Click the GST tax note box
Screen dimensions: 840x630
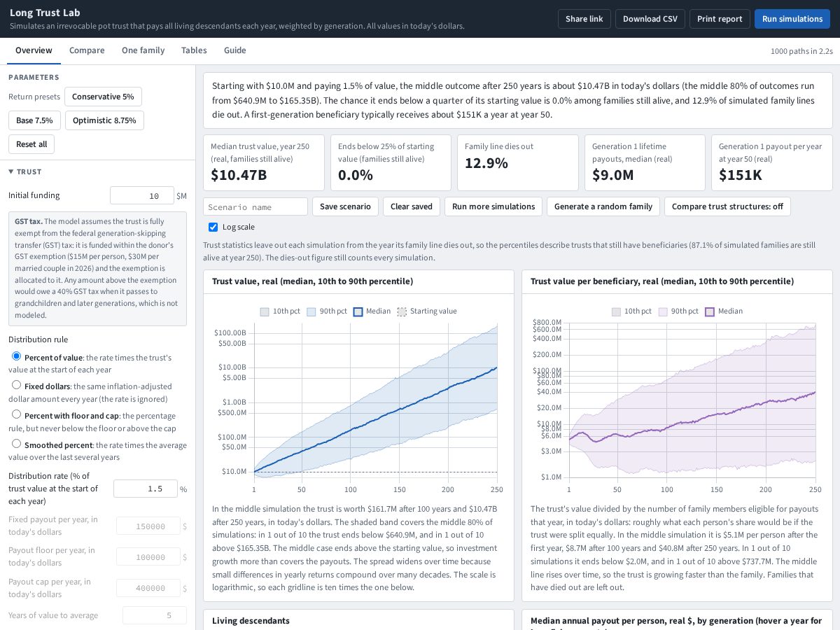point(97,269)
